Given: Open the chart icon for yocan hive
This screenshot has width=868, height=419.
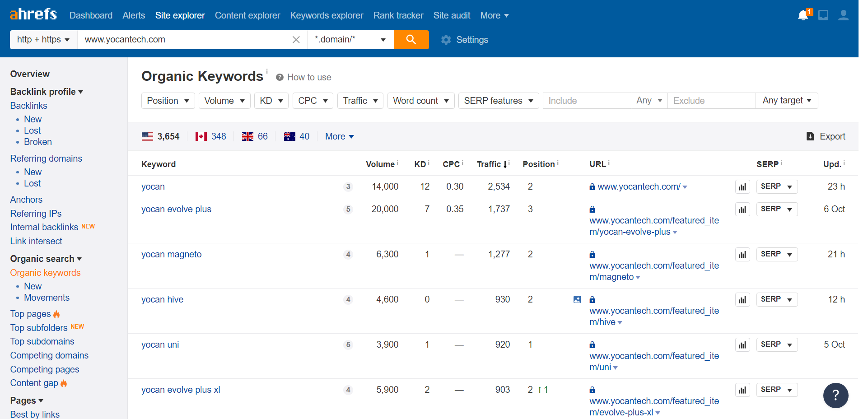Looking at the screenshot, I should point(742,299).
